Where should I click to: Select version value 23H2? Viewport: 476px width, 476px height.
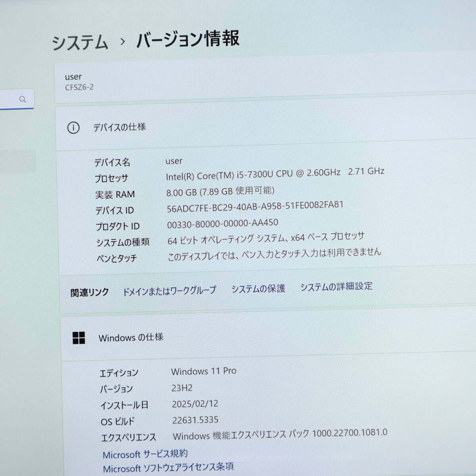[x=182, y=388]
